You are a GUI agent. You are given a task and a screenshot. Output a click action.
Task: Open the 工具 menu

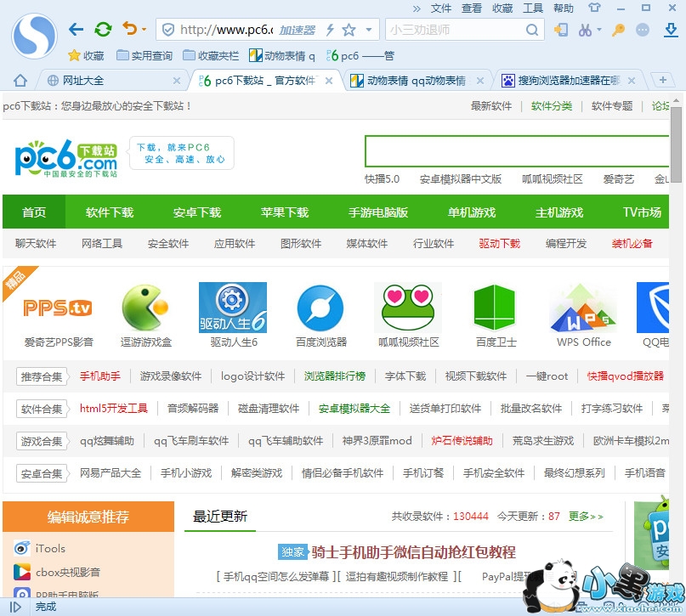(533, 8)
